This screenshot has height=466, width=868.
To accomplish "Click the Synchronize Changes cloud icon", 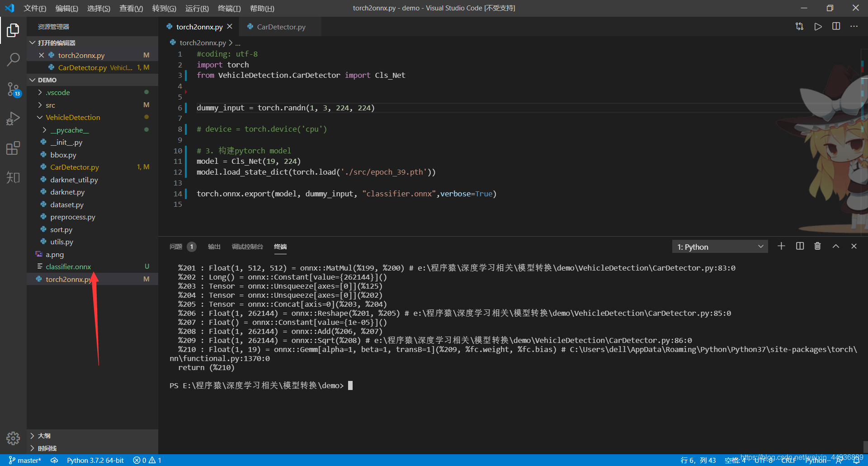I will (x=54, y=460).
